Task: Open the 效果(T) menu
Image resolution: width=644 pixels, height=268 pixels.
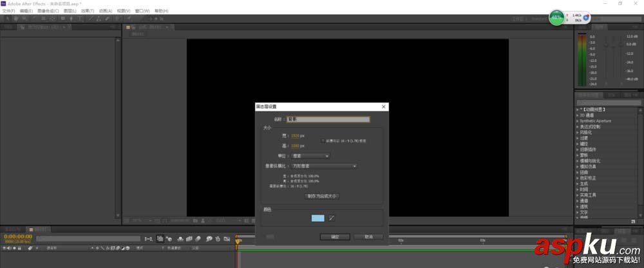Action: pyautogui.click(x=88, y=11)
